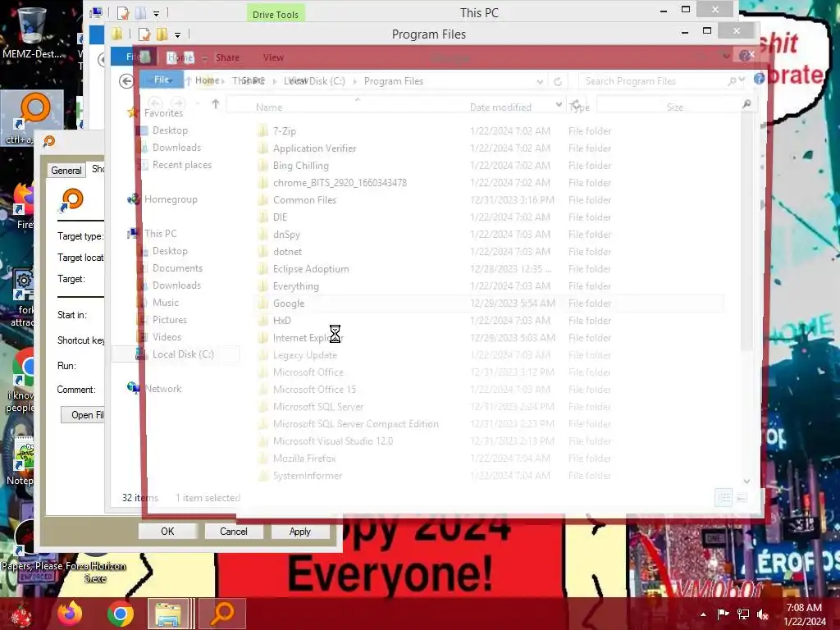840x630 pixels.
Task: Click the chrome_BITS_2920_1660343478 folder name
Action: 340,183
